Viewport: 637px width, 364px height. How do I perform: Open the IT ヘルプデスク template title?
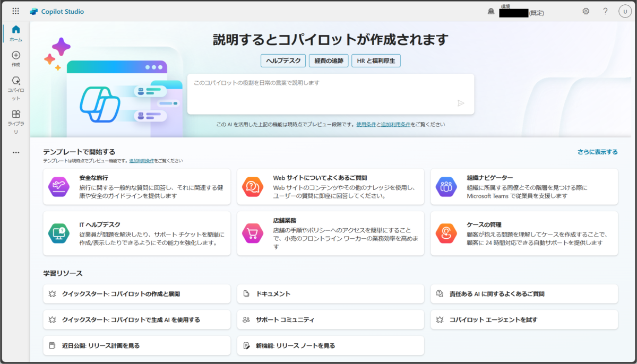click(x=100, y=224)
